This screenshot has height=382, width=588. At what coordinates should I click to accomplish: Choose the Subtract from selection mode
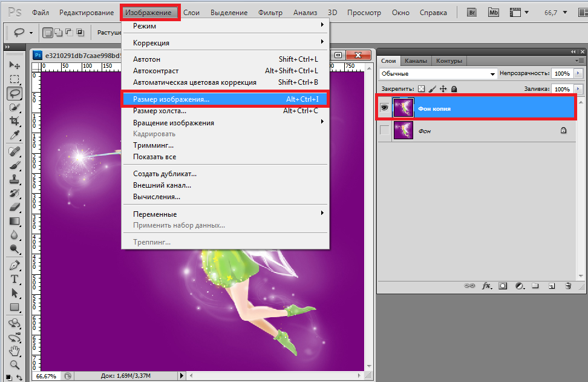click(x=70, y=33)
